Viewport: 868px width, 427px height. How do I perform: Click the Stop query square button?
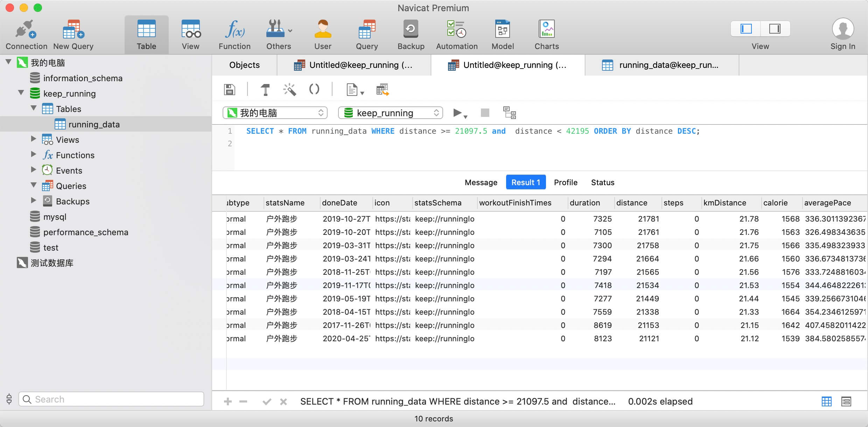[485, 113]
